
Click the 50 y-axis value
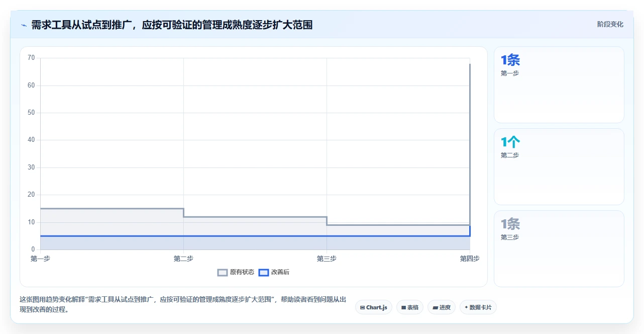(x=31, y=113)
